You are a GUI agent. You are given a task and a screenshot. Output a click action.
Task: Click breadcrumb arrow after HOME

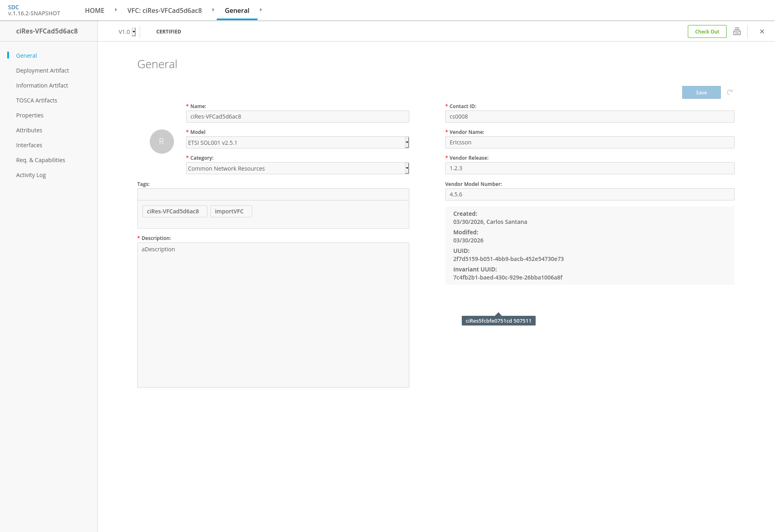(116, 10)
